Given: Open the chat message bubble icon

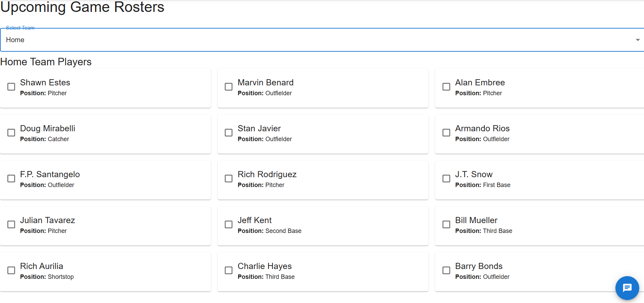Looking at the screenshot, I should tap(627, 288).
